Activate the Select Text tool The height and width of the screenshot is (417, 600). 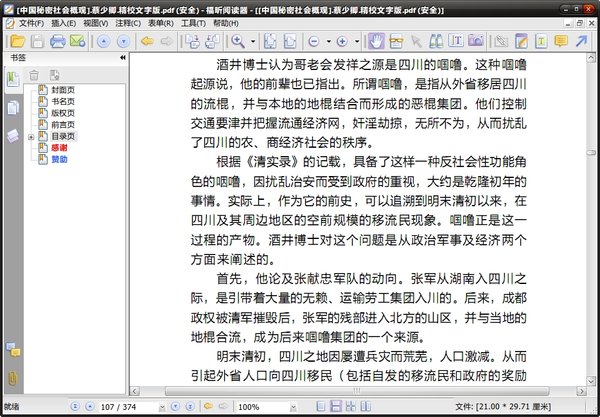coord(396,41)
